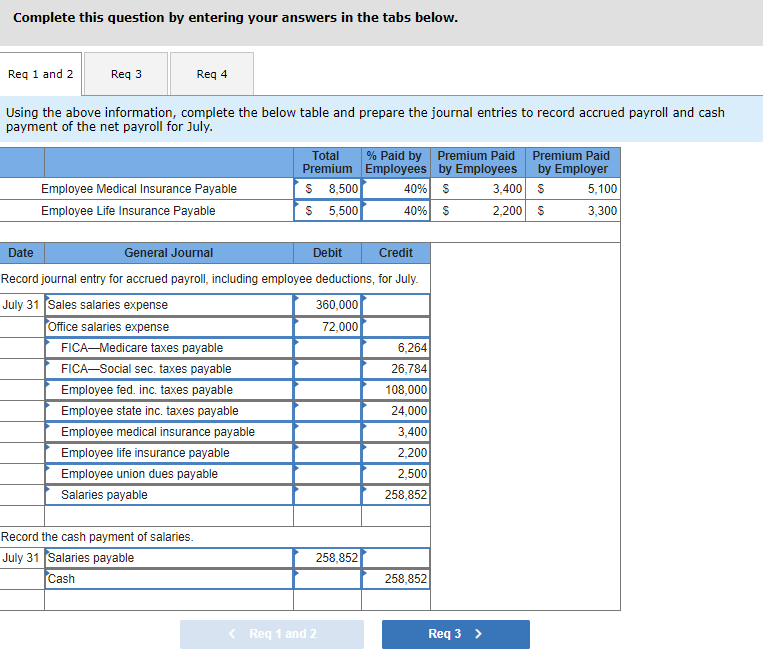Edit the Medical Insurance total premium 8,500 field
Image resolution: width=773 pixels, height=655 pixels.
[x=328, y=189]
